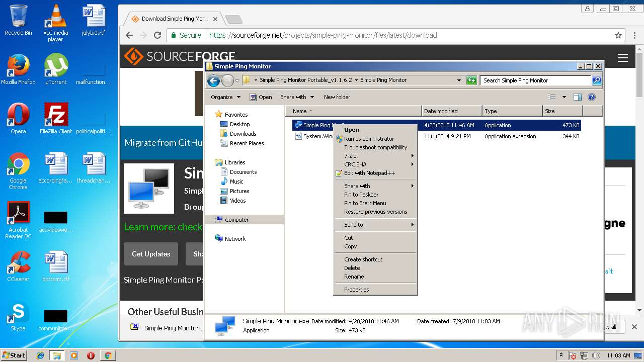Image resolution: width=644 pixels, height=362 pixels.
Task: Click Windows Media Player taskbar icon
Action: [x=74, y=355]
